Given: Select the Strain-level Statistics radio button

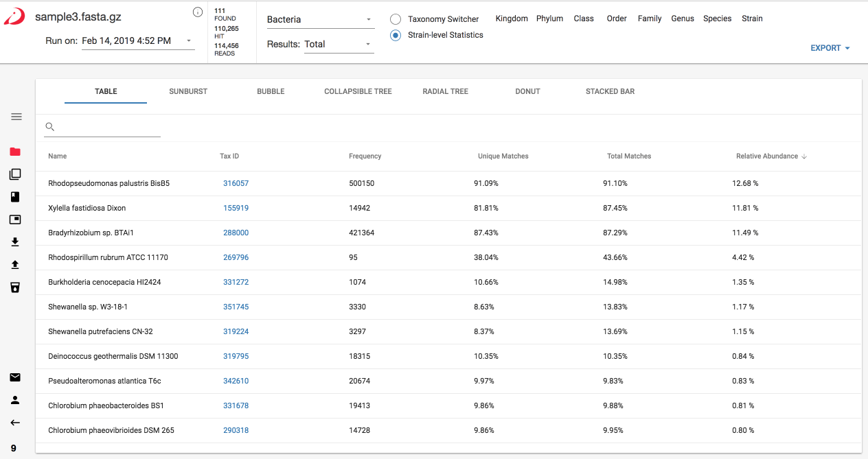Looking at the screenshot, I should pos(396,35).
